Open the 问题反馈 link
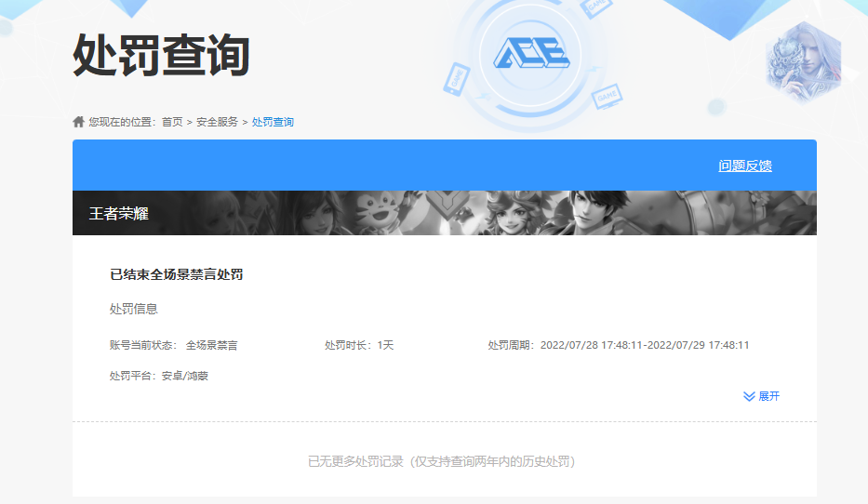This screenshot has width=868, height=504. [x=745, y=166]
